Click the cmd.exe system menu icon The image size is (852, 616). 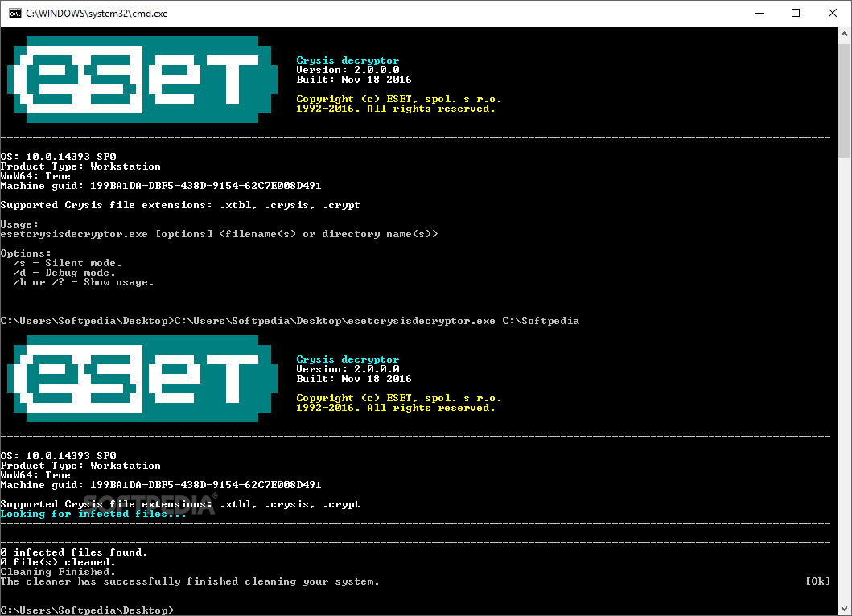14,14
